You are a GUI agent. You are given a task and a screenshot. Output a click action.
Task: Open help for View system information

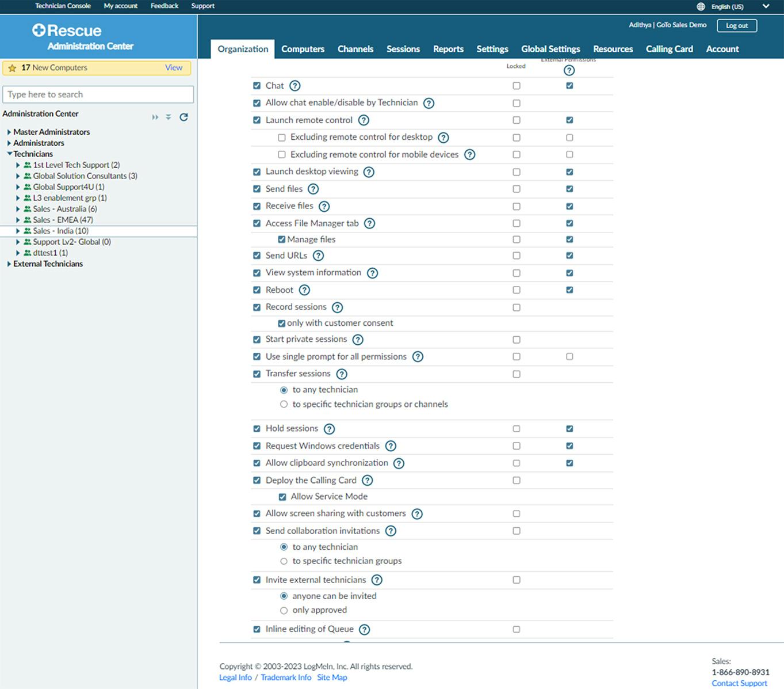click(x=372, y=273)
